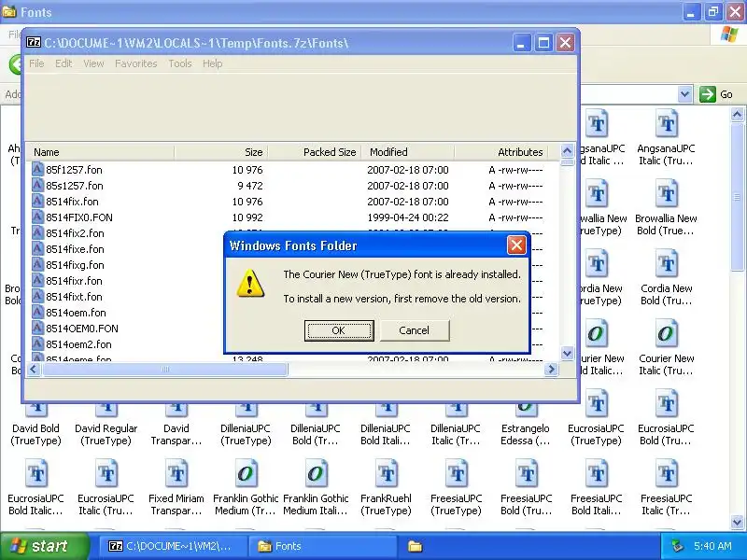Select FreesiaUPC Bold font icon

click(x=526, y=474)
